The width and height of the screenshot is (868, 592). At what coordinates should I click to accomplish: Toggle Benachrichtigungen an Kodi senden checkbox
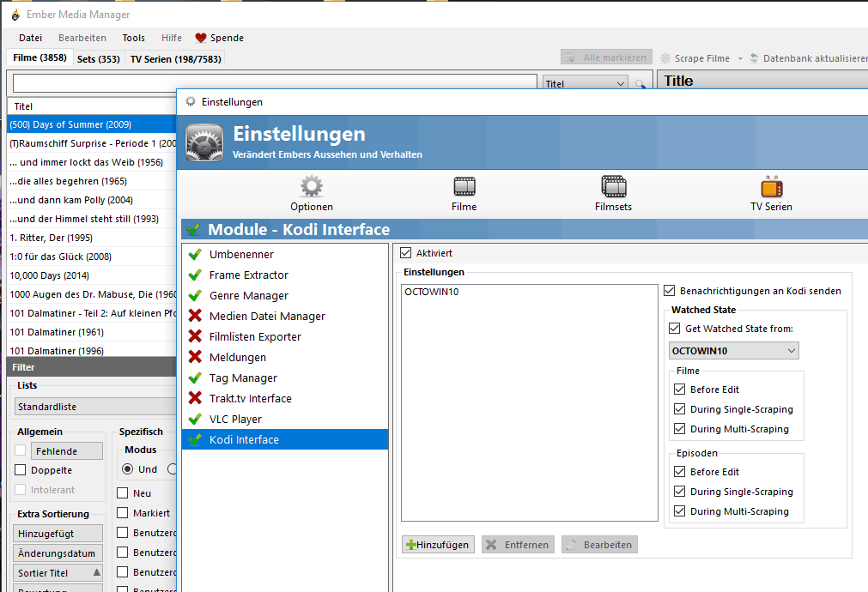pos(670,291)
